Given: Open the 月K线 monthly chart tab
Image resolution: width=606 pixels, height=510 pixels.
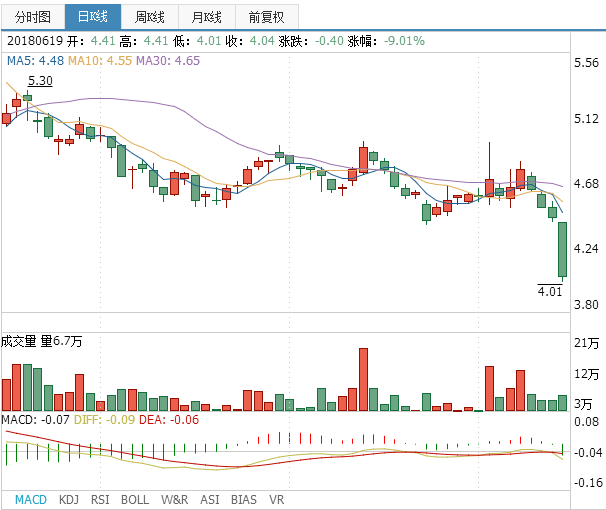Looking at the screenshot, I should (x=207, y=17).
